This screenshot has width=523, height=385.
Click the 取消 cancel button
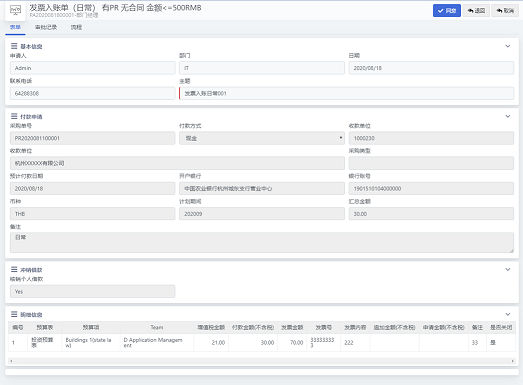pyautogui.click(x=505, y=11)
